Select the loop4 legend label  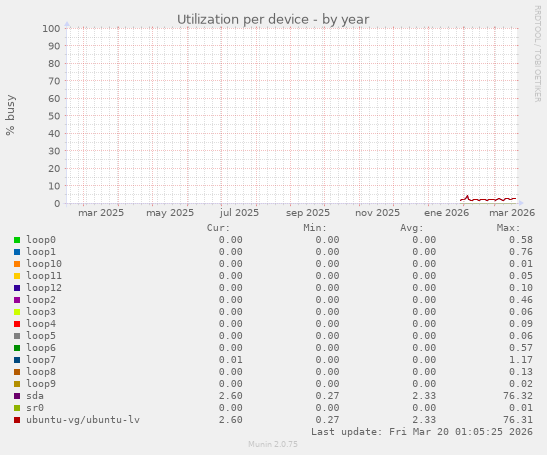coord(41,323)
